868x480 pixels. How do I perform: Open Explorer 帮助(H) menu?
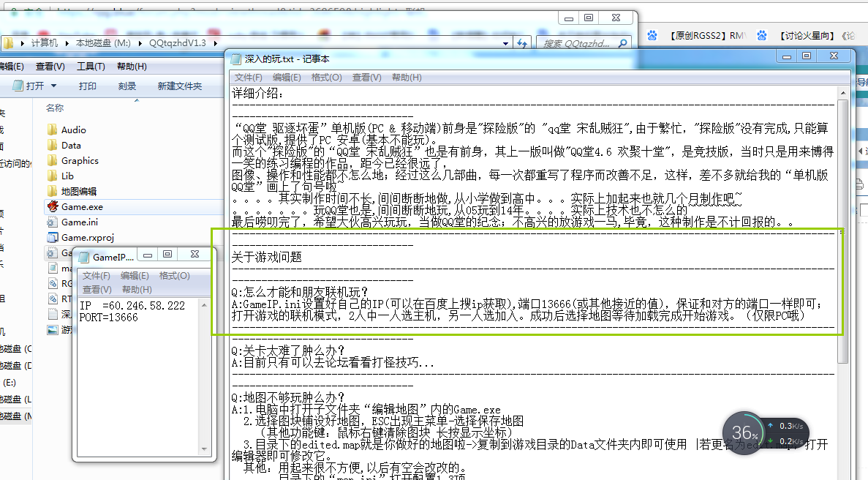tap(132, 67)
